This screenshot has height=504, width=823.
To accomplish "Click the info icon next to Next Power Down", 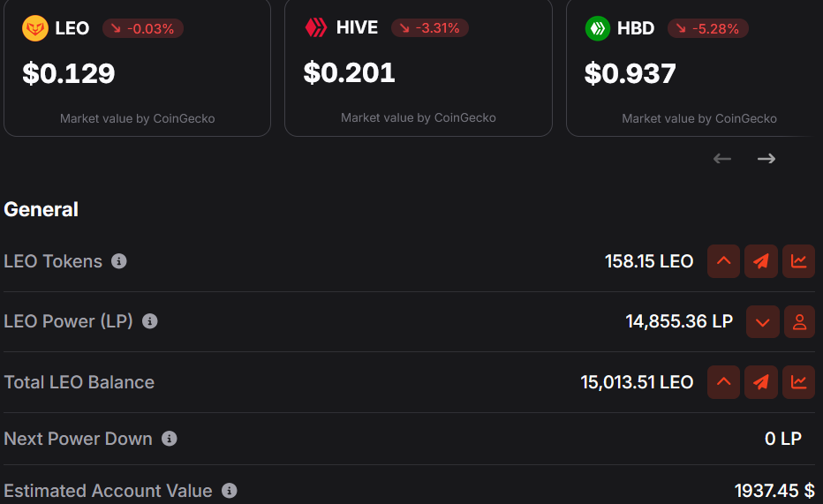I will tap(170, 439).
